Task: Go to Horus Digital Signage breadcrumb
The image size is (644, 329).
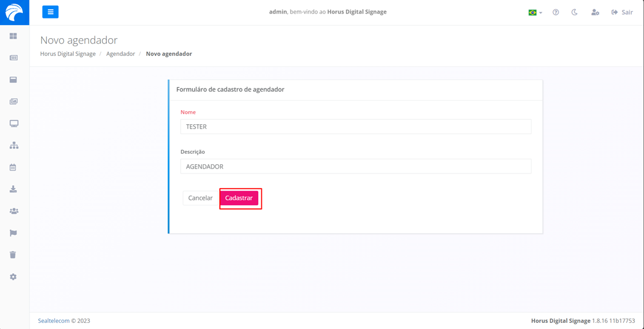Action: (68, 54)
